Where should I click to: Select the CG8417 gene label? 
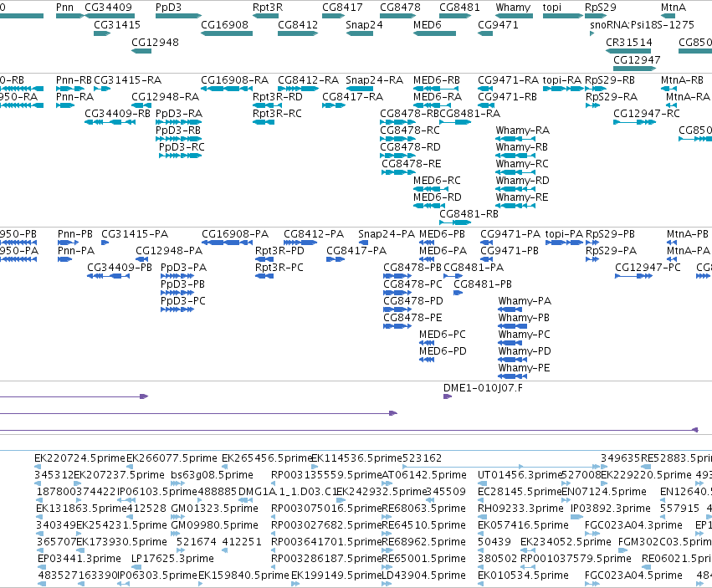(342, 8)
